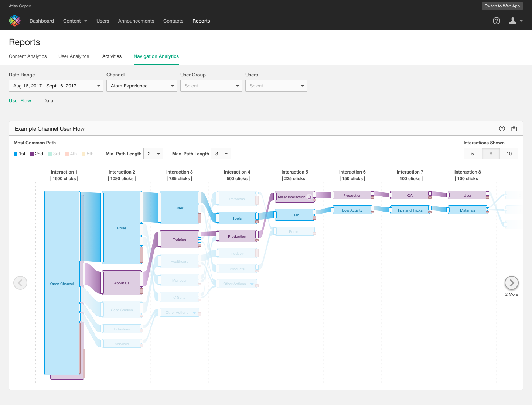Click the 1st path blue color swatch

pos(15,154)
